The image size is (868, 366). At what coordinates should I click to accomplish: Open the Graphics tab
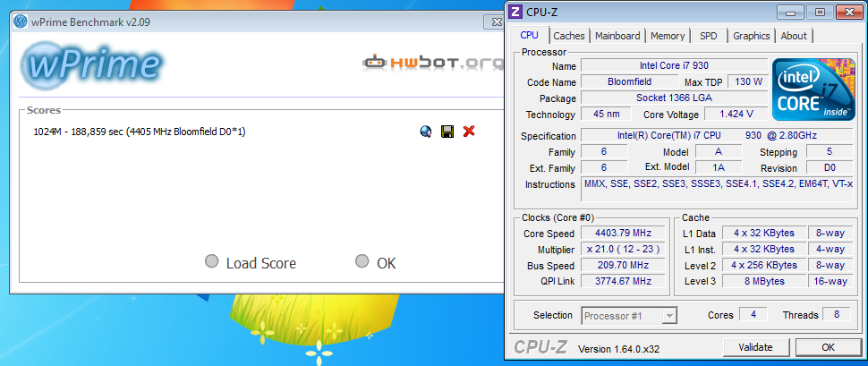751,36
